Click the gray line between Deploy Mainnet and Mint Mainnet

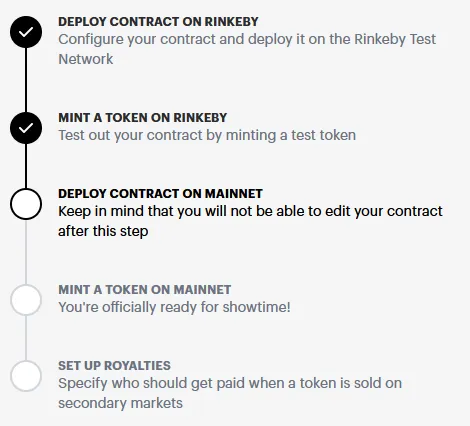tap(26, 252)
